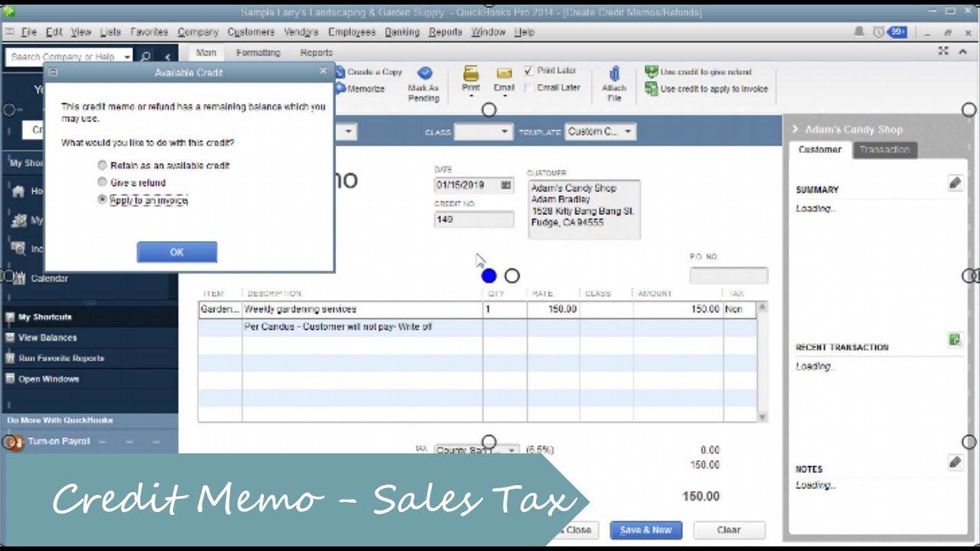Click 'Per Candus - Customer will not pay' line
This screenshot has height=551, width=980.
362,327
